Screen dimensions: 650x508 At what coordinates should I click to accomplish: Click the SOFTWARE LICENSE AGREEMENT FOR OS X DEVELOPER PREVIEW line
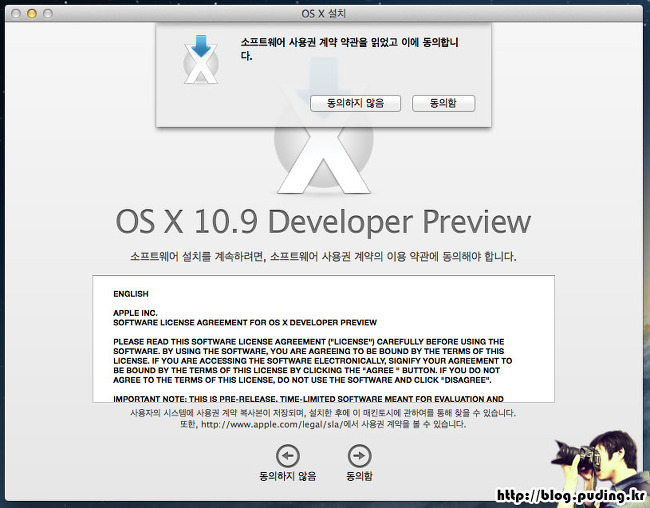coord(245,323)
